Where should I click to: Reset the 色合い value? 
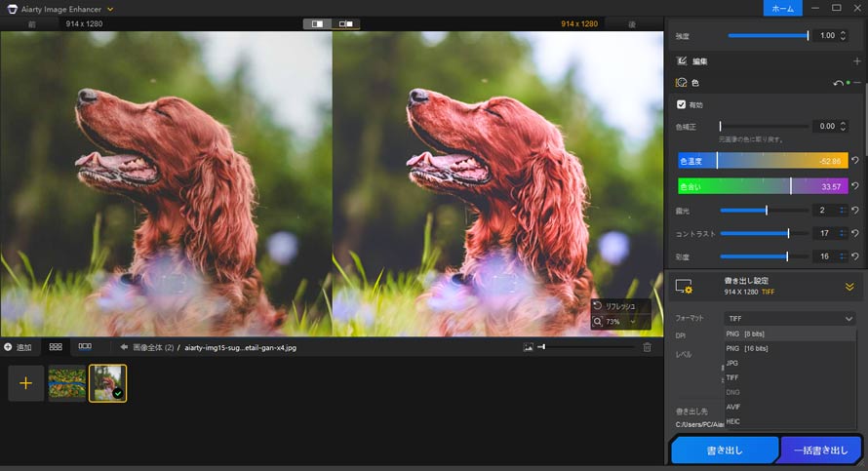[x=855, y=186]
